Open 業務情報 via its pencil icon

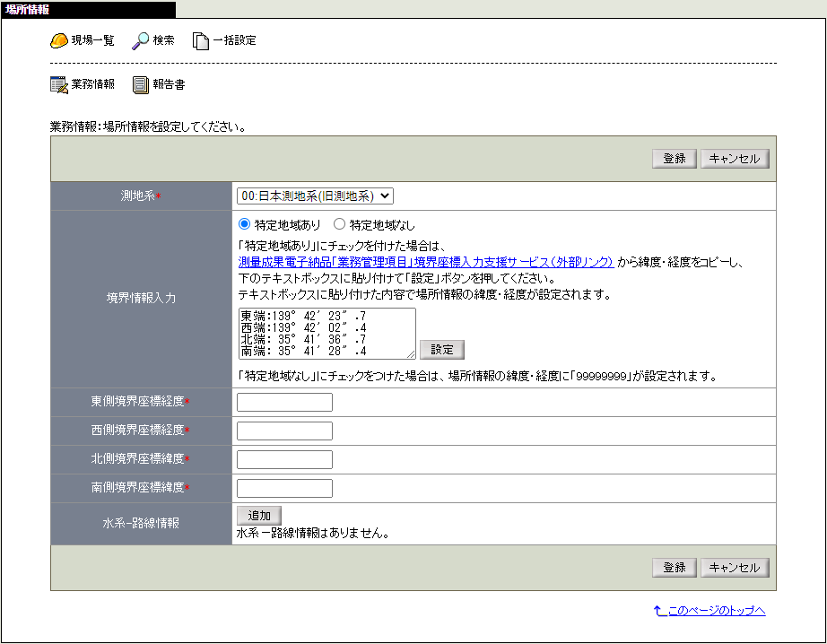point(59,85)
